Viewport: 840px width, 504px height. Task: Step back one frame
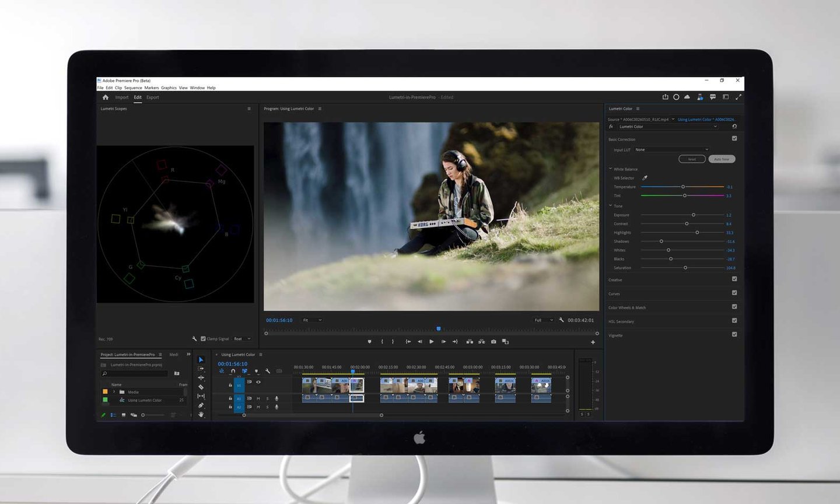pyautogui.click(x=419, y=342)
